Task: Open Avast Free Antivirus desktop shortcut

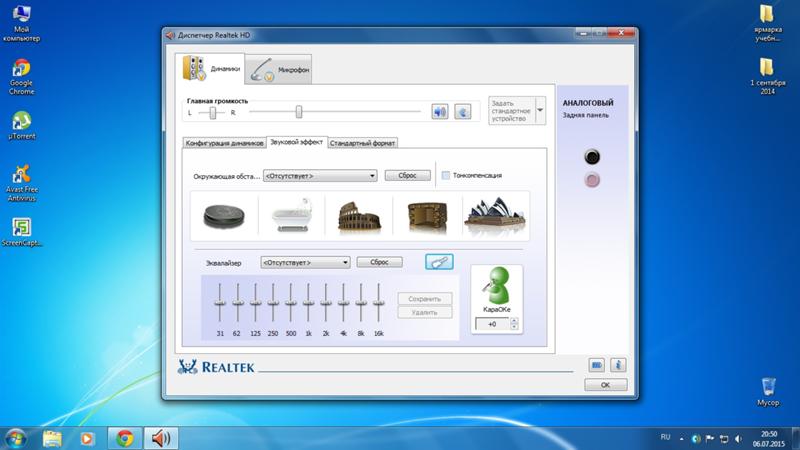Action: (21, 183)
